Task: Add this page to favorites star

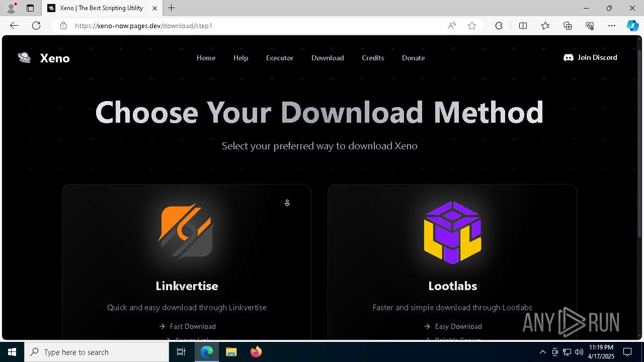Action: coord(472,26)
